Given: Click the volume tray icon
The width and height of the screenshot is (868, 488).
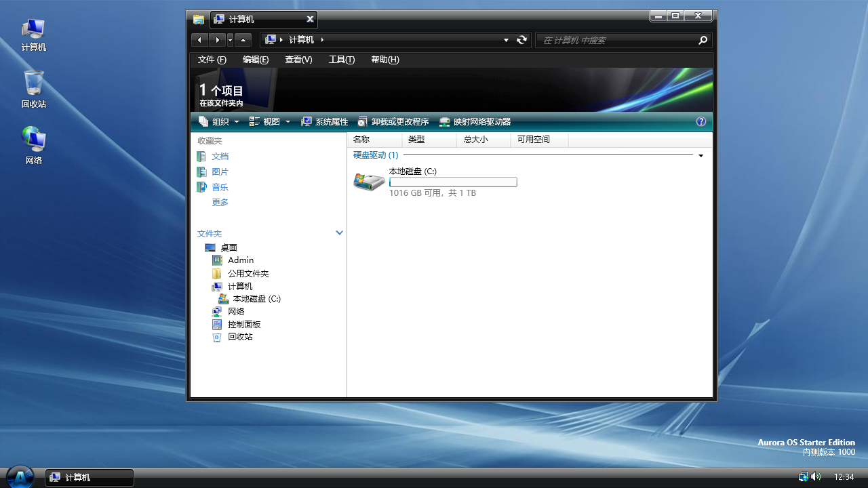Looking at the screenshot, I should [816, 477].
